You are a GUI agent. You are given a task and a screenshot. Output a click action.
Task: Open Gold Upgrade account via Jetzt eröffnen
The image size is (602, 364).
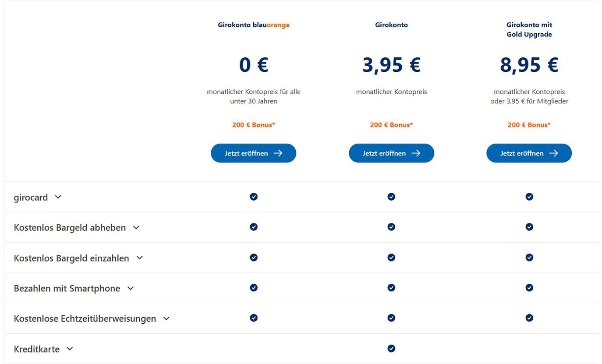click(x=529, y=153)
